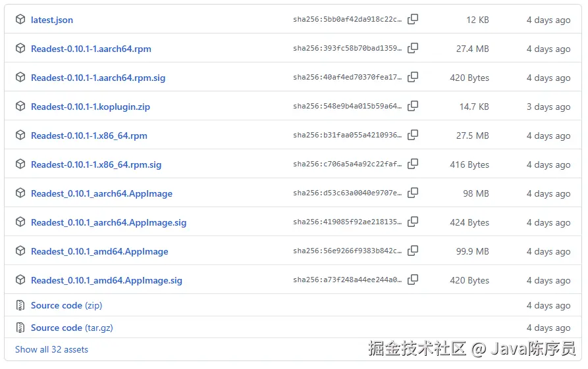Download Readest-0.10.1-1.aarch64.rpm
Screen dimensions: 588x369
[x=91, y=49]
